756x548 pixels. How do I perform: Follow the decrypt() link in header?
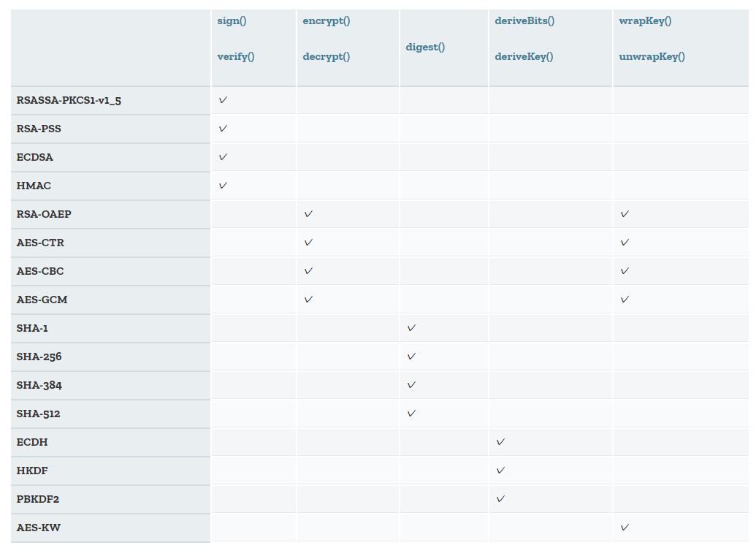(326, 56)
